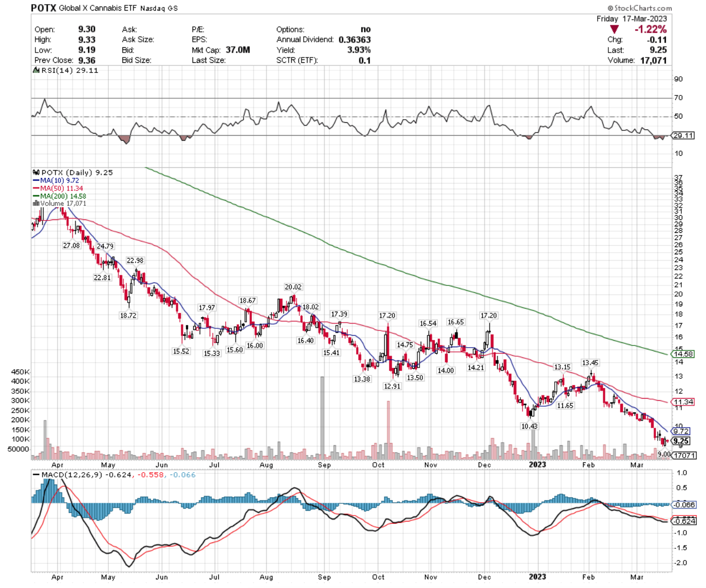Click the Annual Dividend 0.36363 value
This screenshot has width=706, height=588.
click(355, 40)
